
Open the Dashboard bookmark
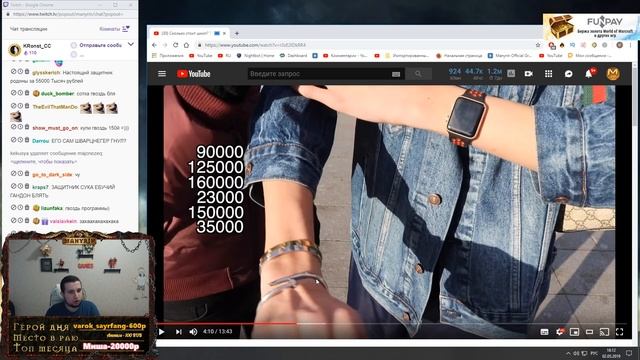click(293, 56)
